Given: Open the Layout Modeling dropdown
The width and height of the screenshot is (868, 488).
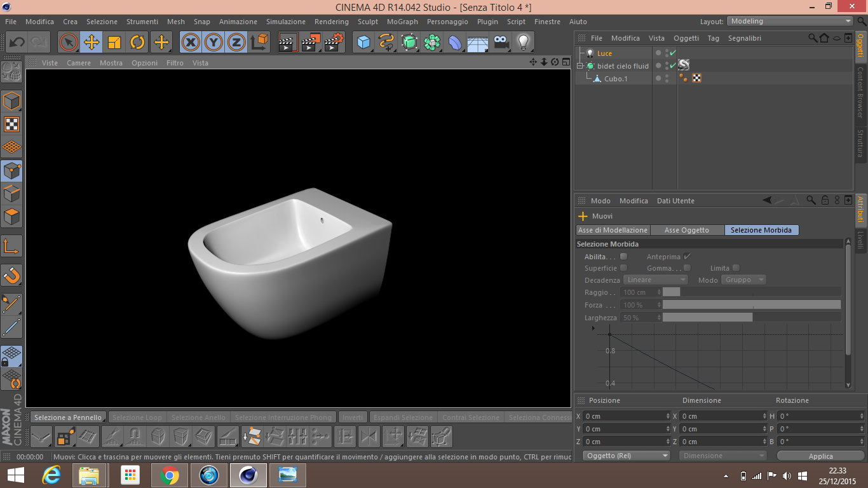Looking at the screenshot, I should pos(790,22).
